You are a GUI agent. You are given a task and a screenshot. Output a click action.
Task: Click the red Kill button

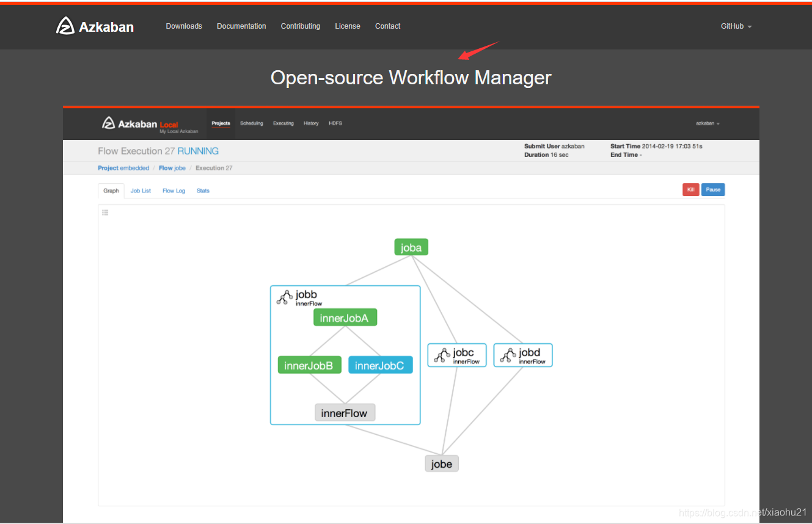[690, 189]
